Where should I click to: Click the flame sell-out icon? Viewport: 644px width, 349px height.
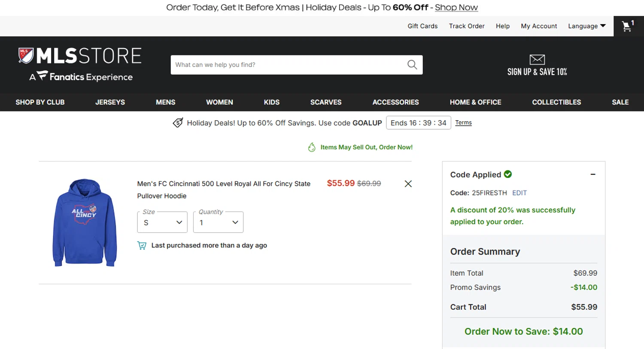click(x=312, y=147)
